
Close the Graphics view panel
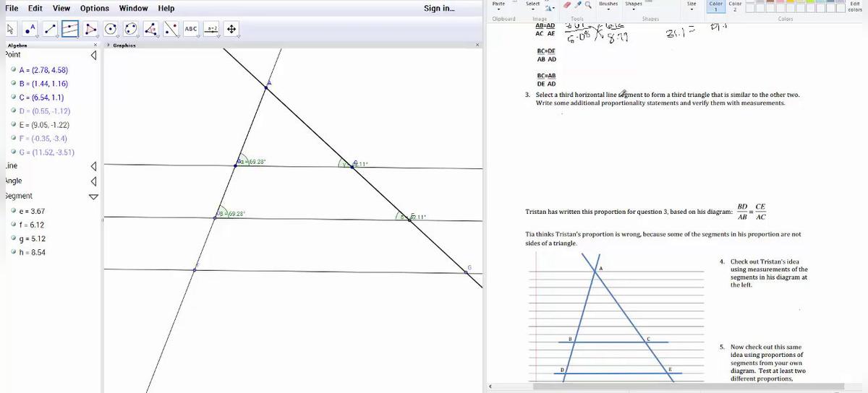[x=477, y=45]
